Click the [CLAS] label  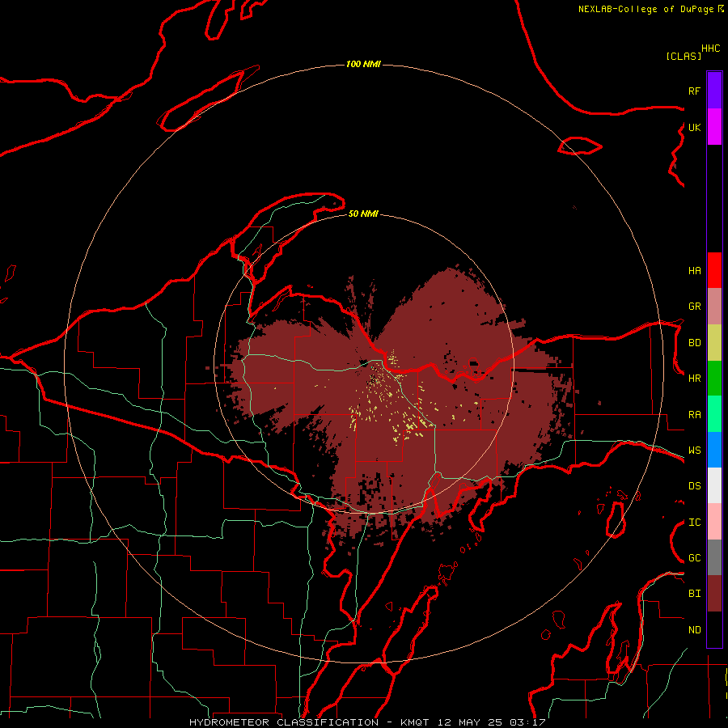[x=684, y=56]
